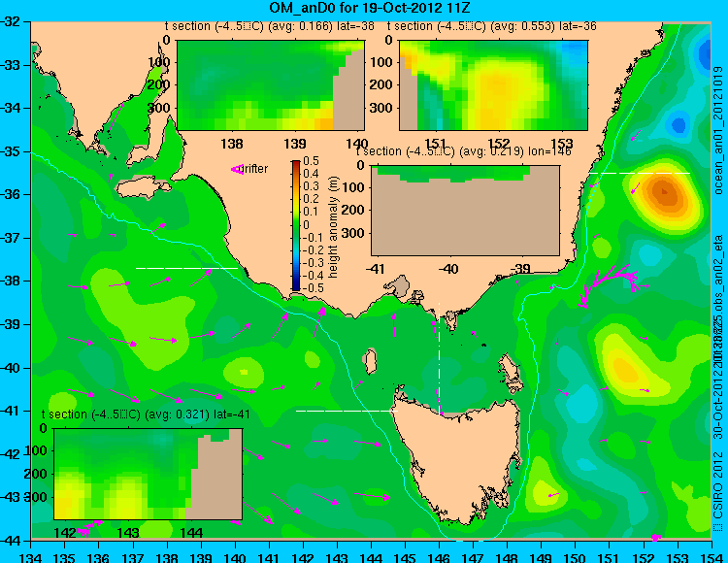Open the lat=-41 temperature section inset plot

pyautogui.click(x=149, y=474)
